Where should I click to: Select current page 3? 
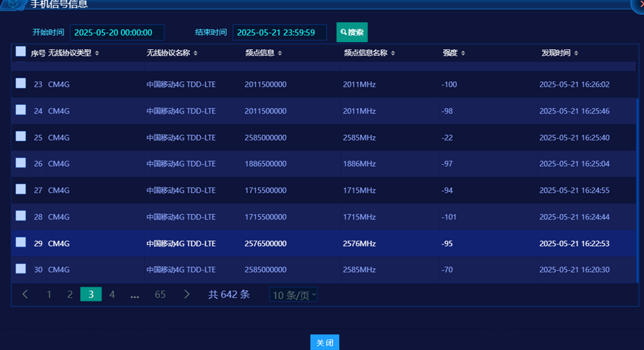click(x=91, y=294)
